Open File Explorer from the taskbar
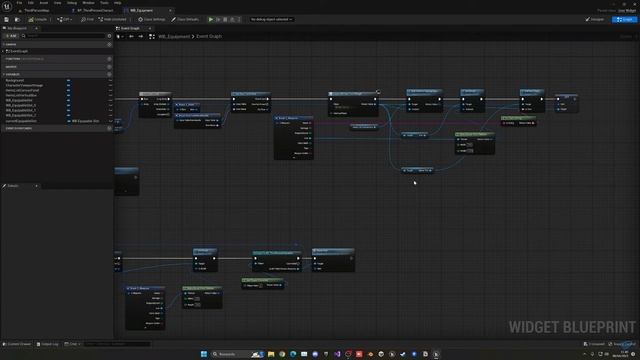 click(x=271, y=354)
